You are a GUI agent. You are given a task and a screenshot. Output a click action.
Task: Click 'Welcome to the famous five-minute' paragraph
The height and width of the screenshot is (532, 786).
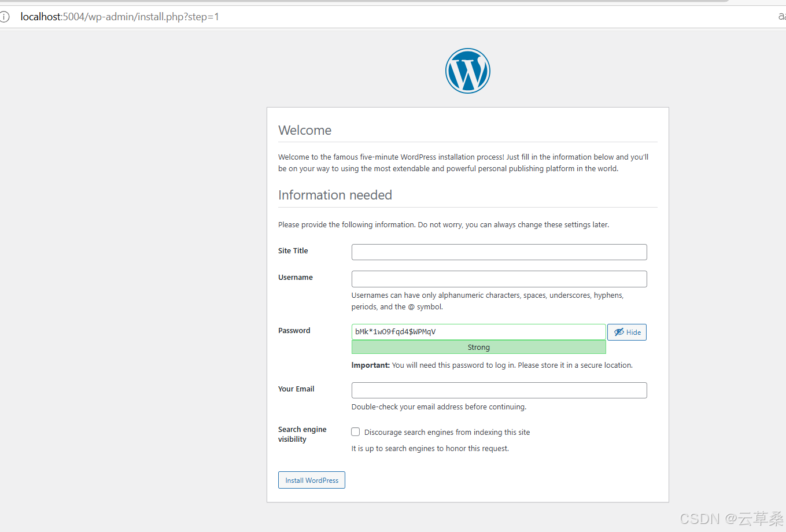pyautogui.click(x=463, y=162)
